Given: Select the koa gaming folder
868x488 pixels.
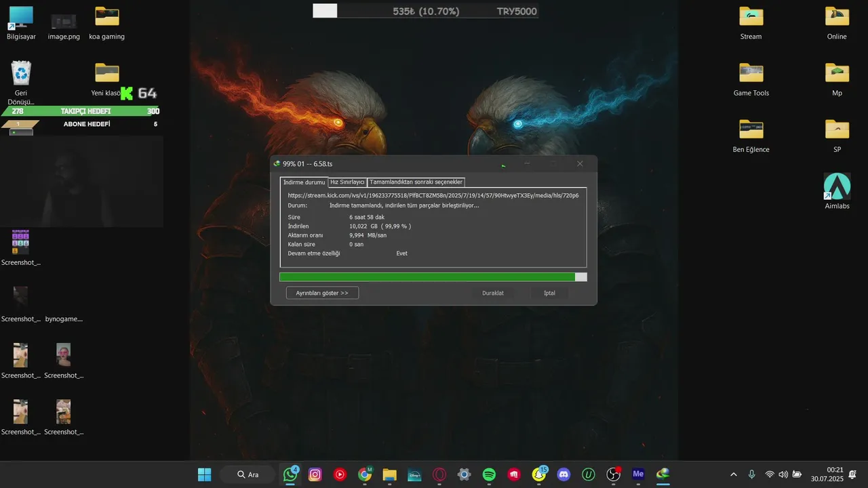Looking at the screenshot, I should pos(106,24).
